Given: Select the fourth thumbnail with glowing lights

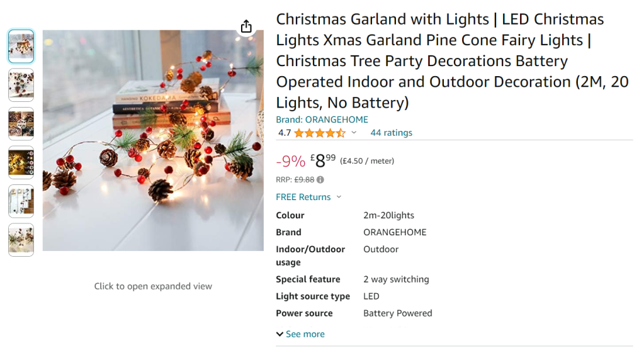Looking at the screenshot, I should point(21,162).
